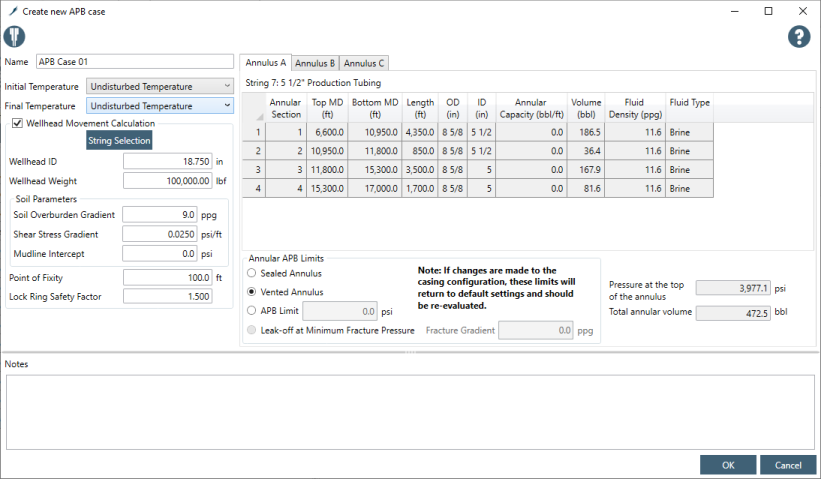Click Lock Ring Safety Factor field
The image size is (821, 479).
click(168, 297)
